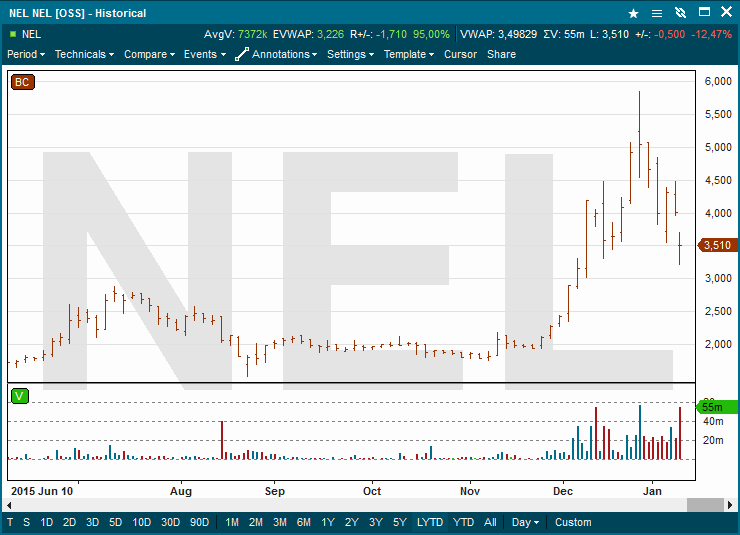Click the NEL symbol name in header

pos(31,34)
